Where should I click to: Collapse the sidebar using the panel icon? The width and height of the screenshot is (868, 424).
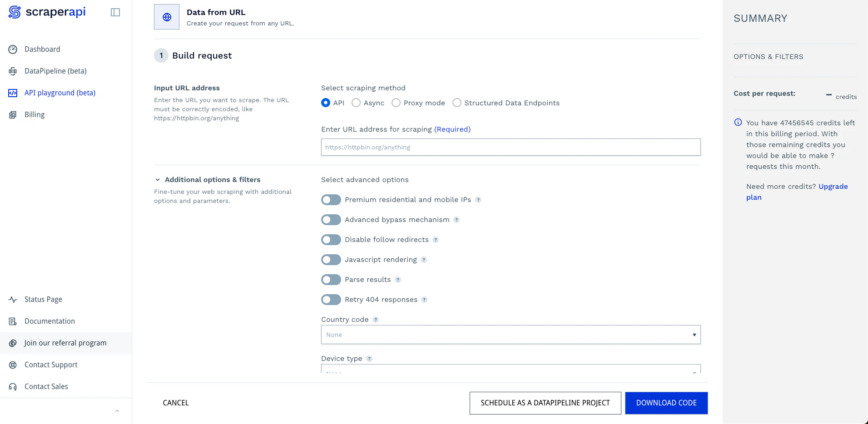point(115,12)
